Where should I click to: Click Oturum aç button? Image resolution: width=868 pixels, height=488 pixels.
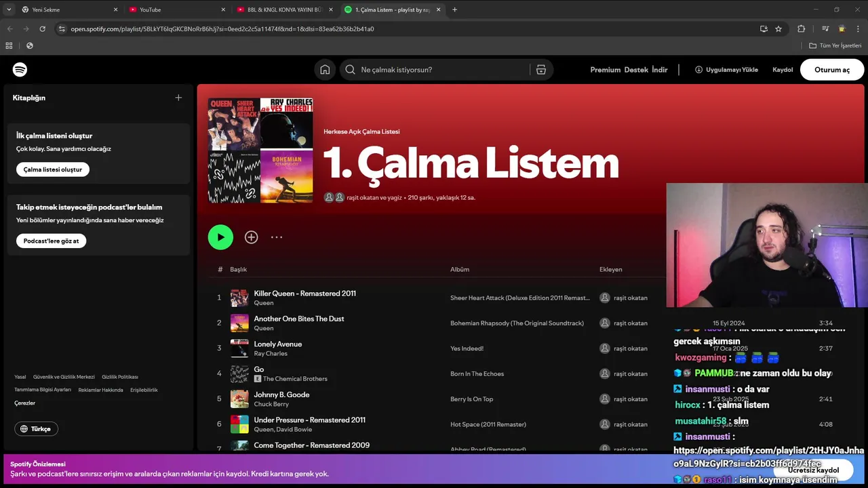click(832, 70)
